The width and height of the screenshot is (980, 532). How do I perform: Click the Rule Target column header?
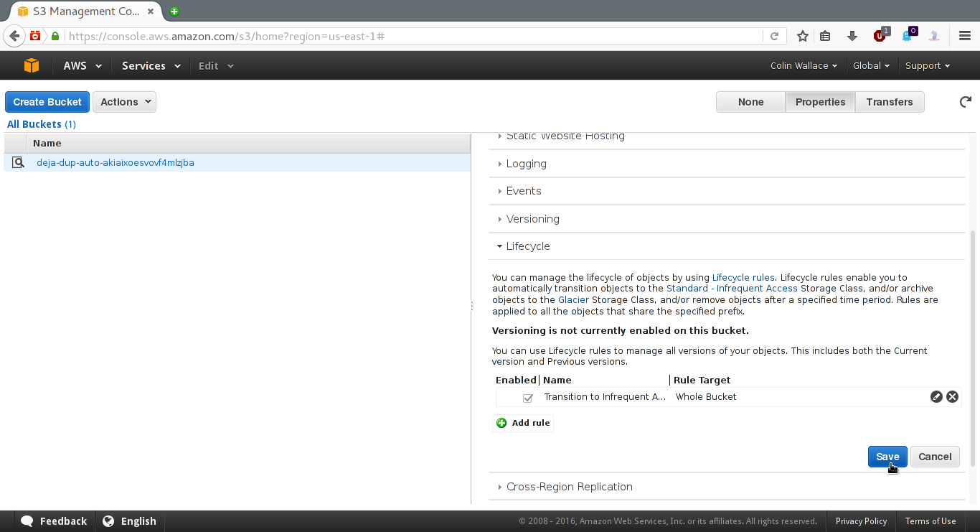pos(702,380)
